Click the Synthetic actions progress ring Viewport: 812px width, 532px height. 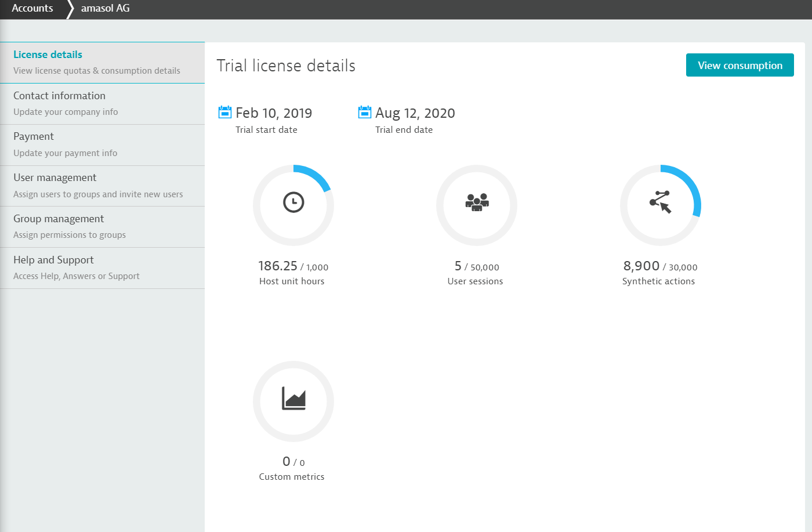pyautogui.click(x=691, y=186)
